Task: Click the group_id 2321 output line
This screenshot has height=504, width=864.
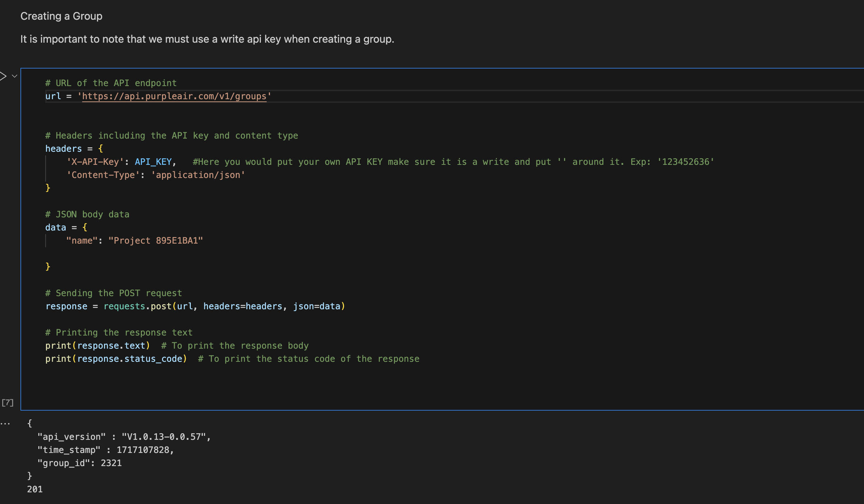Action: [x=80, y=463]
